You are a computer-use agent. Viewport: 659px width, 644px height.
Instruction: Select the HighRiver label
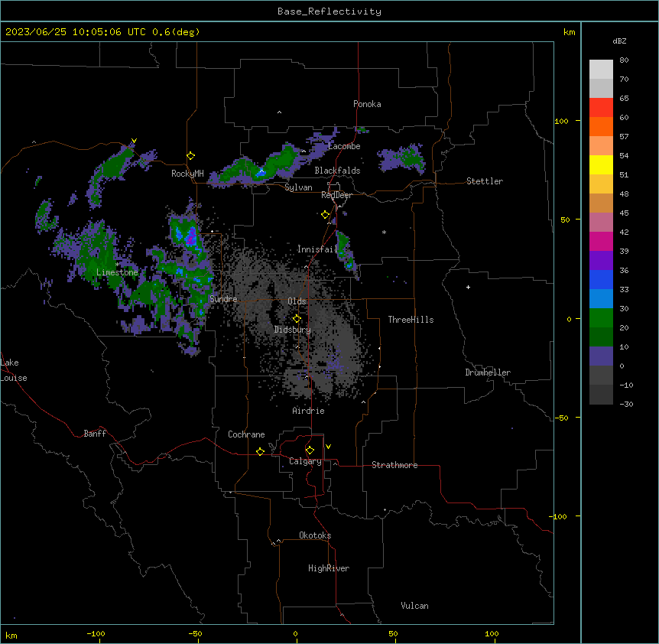[329, 568]
